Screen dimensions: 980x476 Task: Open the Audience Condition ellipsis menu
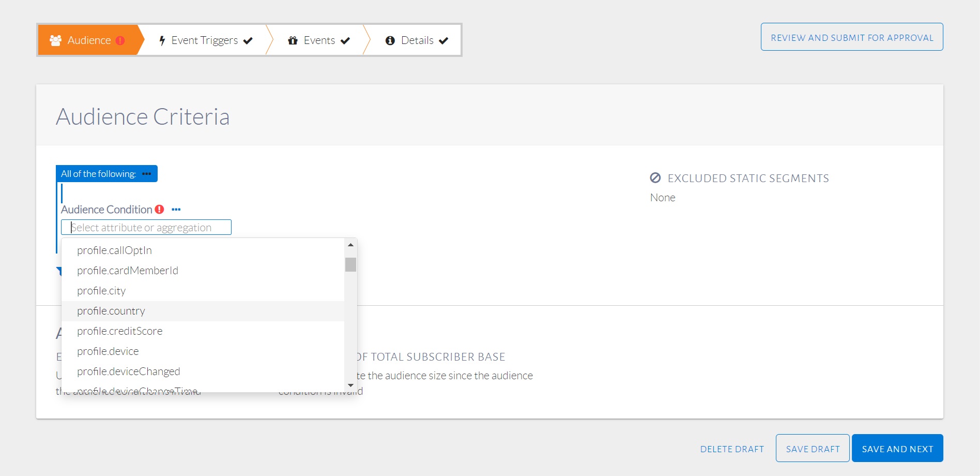tap(176, 210)
